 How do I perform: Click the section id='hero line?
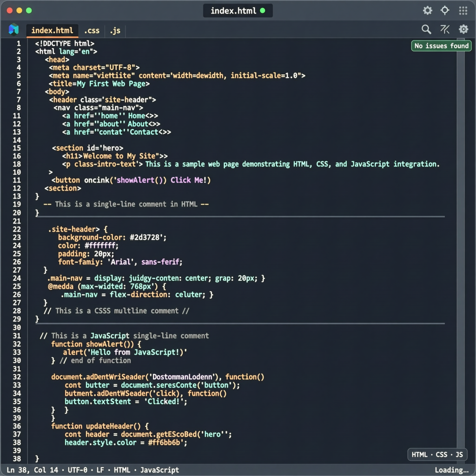point(87,148)
